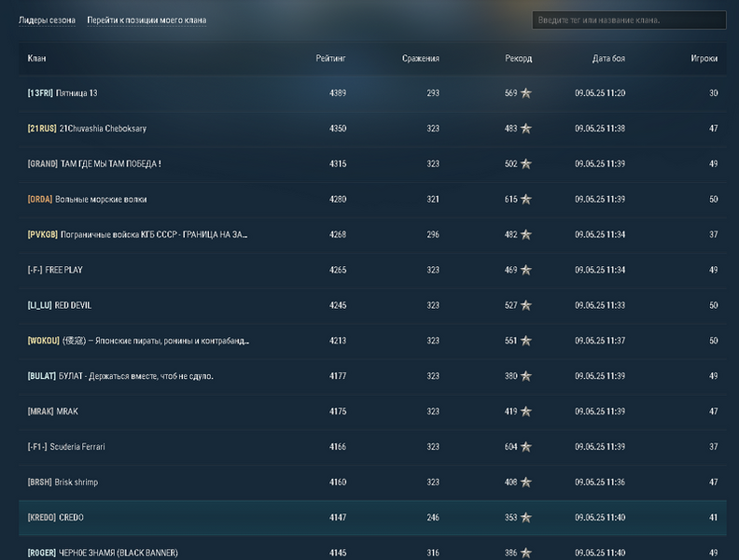Click the star icon in ORDA row
Viewport: 739px width, 560px height.
pos(526,200)
